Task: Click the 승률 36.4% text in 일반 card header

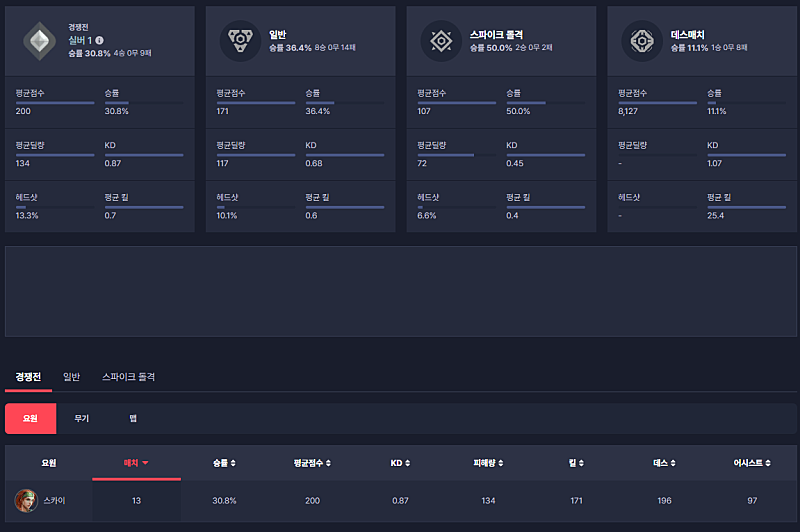Action: 290,47
